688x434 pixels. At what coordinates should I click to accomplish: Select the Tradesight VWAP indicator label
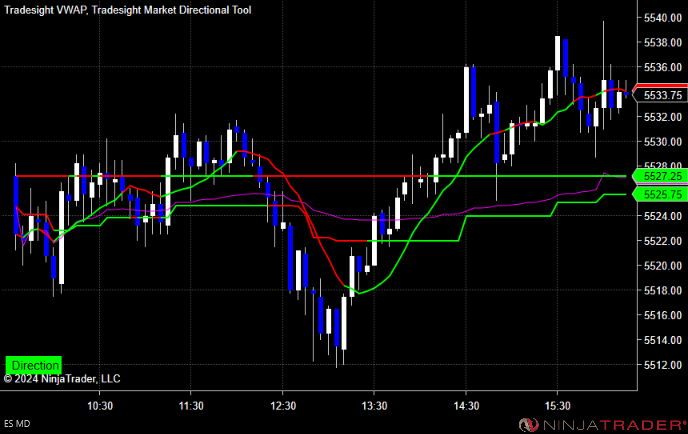click(45, 10)
